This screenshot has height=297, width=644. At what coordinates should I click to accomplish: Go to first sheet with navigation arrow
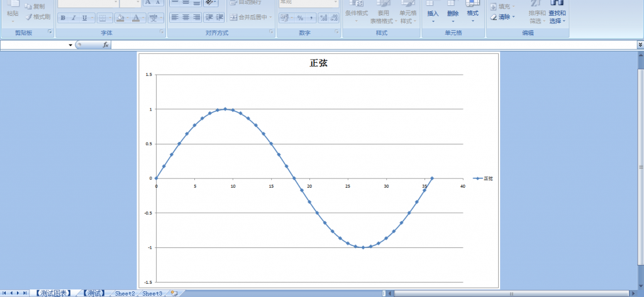4,293
